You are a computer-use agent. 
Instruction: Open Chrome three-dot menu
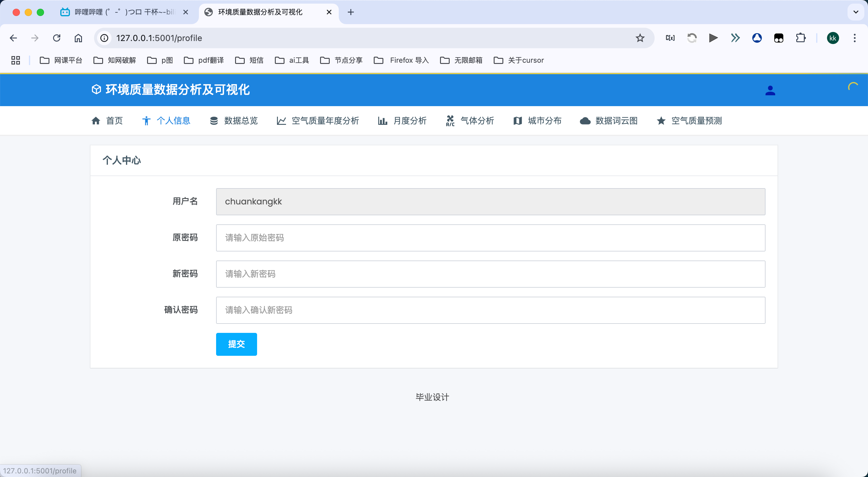click(854, 38)
